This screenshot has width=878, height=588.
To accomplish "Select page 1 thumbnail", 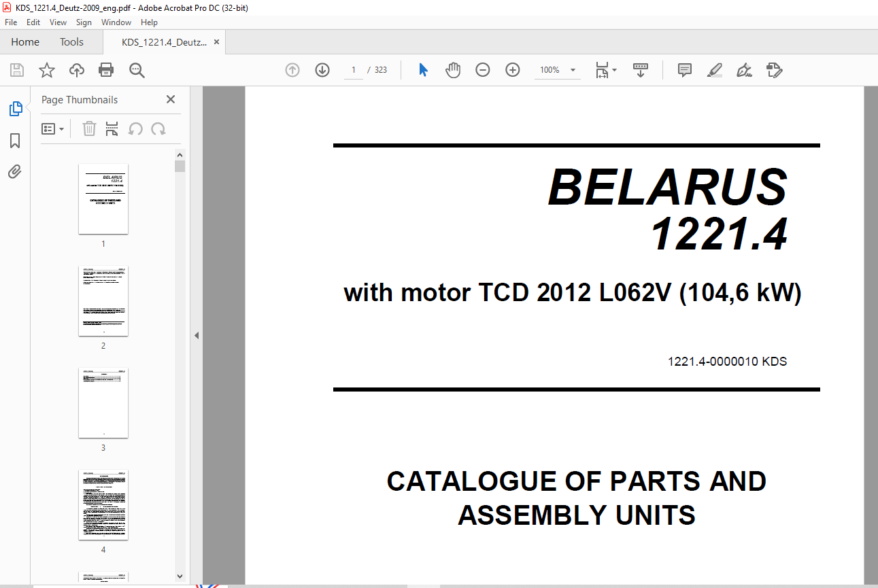I will pos(103,199).
